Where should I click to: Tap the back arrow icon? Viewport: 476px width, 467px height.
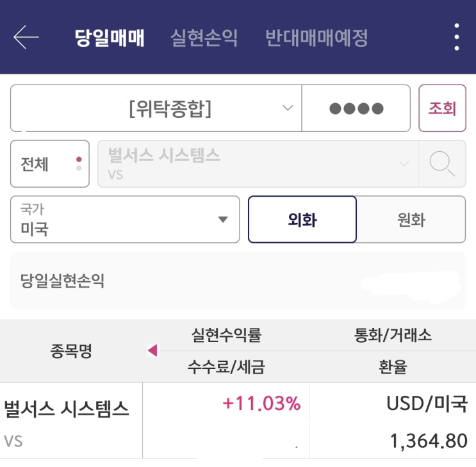click(x=26, y=37)
